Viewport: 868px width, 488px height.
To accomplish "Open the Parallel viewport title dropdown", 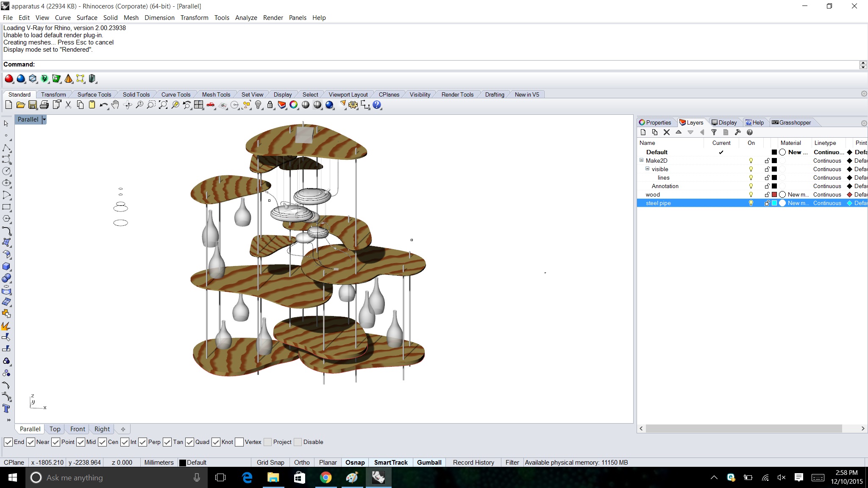I will [44, 119].
